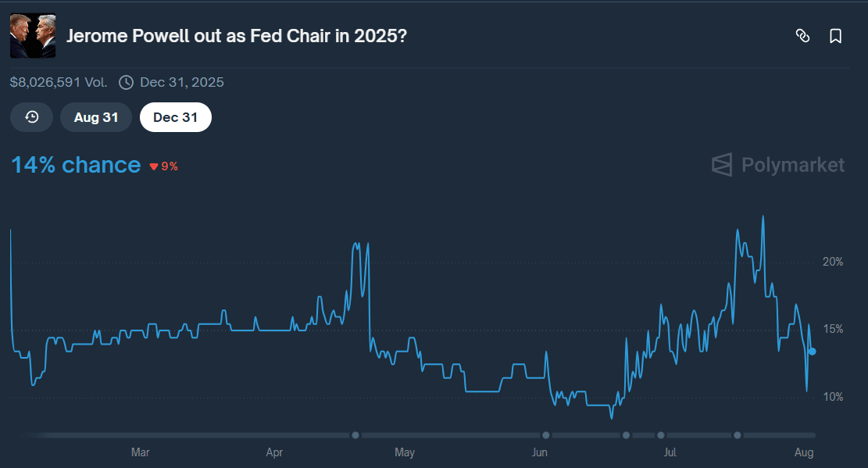Click the current price dot at chart end

click(813, 352)
